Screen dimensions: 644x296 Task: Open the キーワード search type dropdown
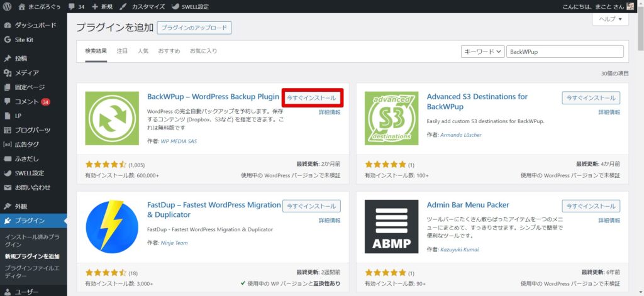click(x=483, y=52)
